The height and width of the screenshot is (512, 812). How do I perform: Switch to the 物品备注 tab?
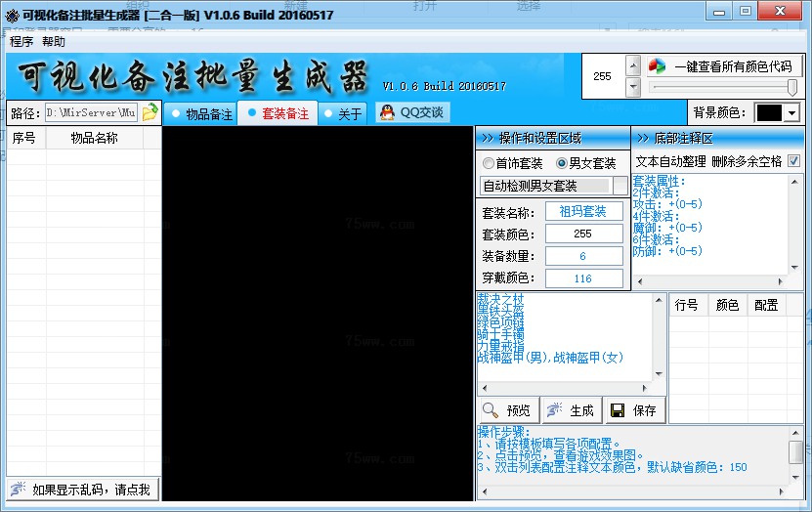201,113
